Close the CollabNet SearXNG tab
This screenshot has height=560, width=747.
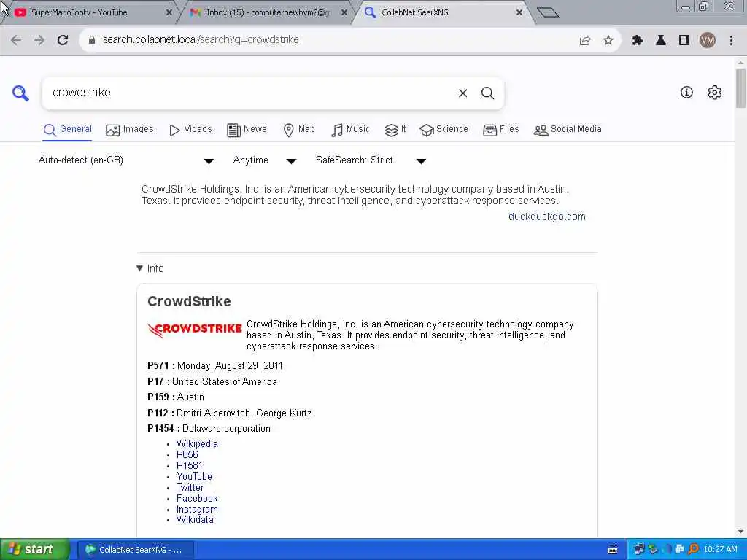coord(519,13)
